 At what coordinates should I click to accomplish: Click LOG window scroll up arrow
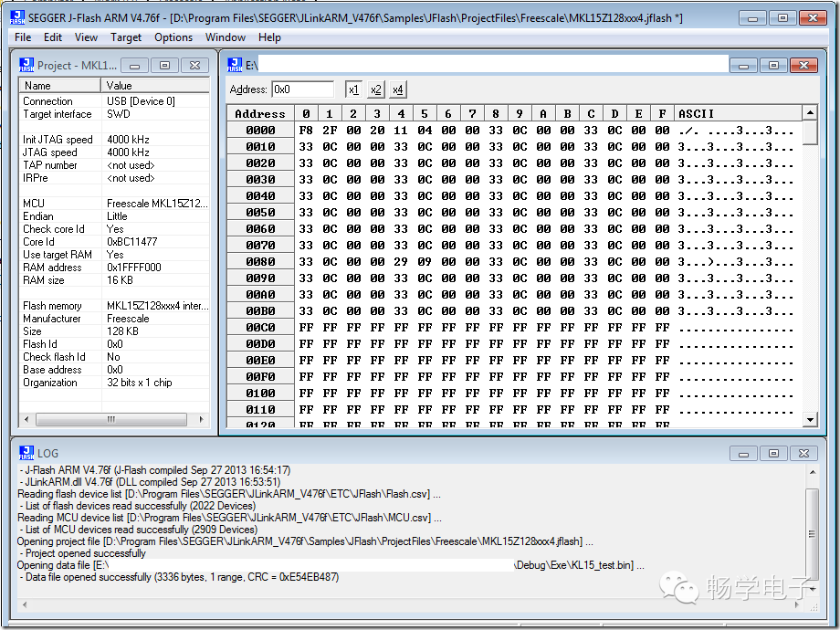(812, 472)
